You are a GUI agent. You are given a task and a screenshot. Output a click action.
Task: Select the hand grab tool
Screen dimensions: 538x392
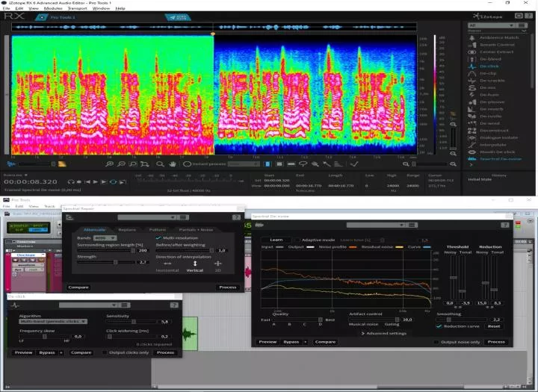[x=173, y=164]
